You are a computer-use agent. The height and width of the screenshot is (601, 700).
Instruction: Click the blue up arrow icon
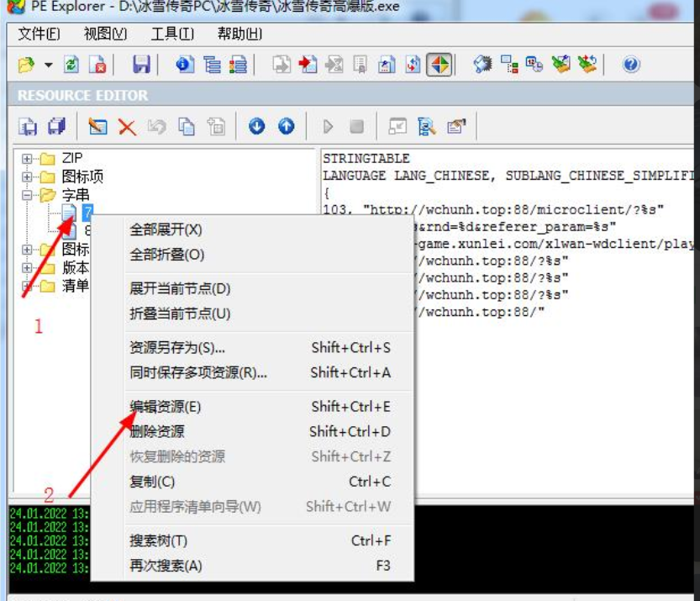click(x=287, y=127)
